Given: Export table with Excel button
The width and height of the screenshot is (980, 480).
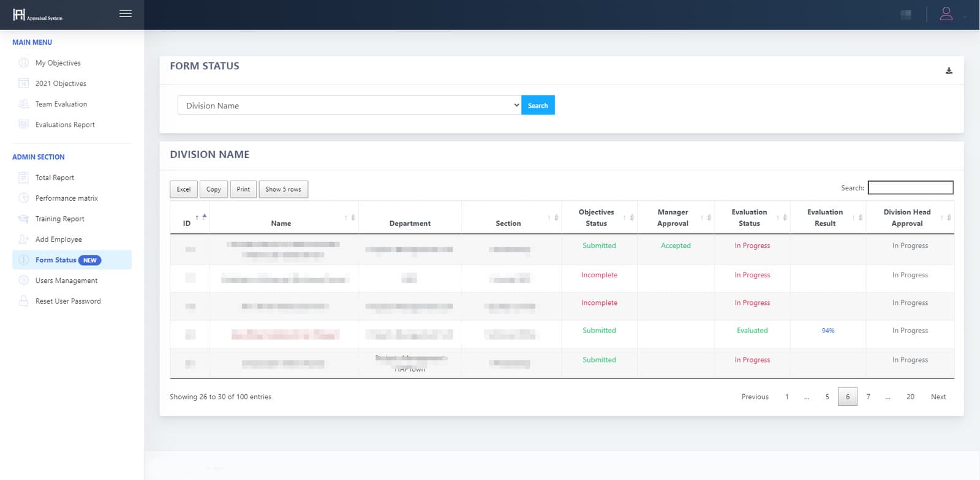Looking at the screenshot, I should point(184,189).
